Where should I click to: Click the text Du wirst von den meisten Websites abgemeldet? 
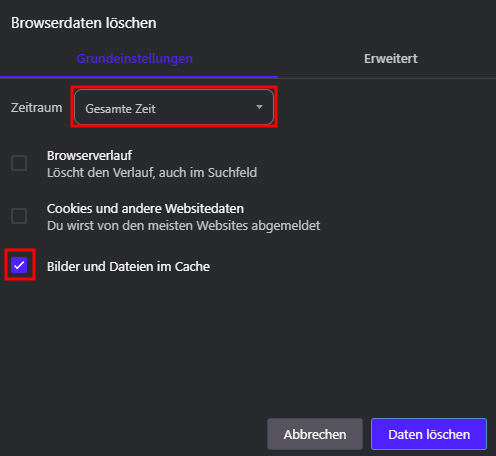(184, 226)
